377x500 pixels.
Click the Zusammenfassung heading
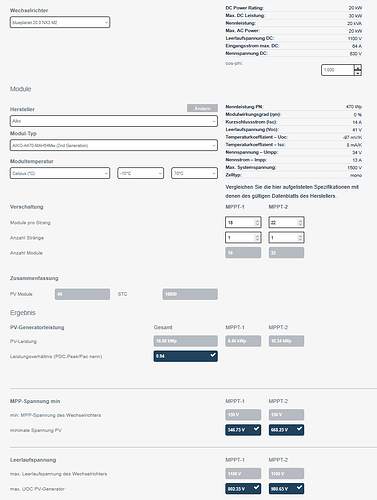[x=34, y=278]
